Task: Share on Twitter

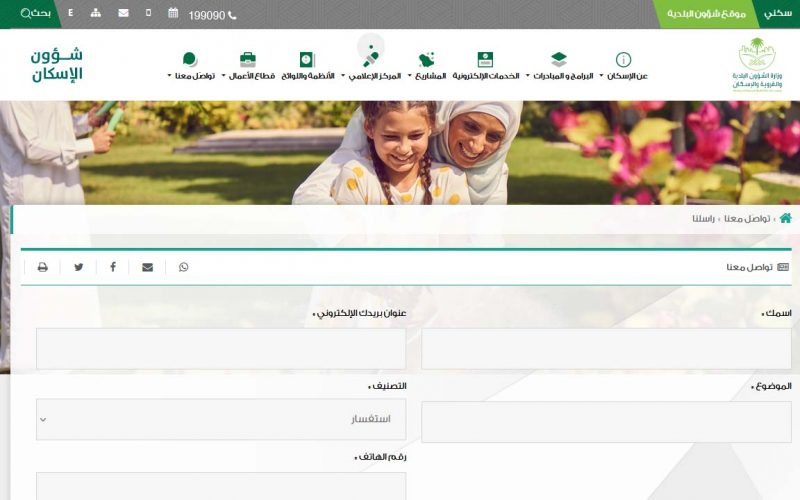Action: click(x=79, y=267)
